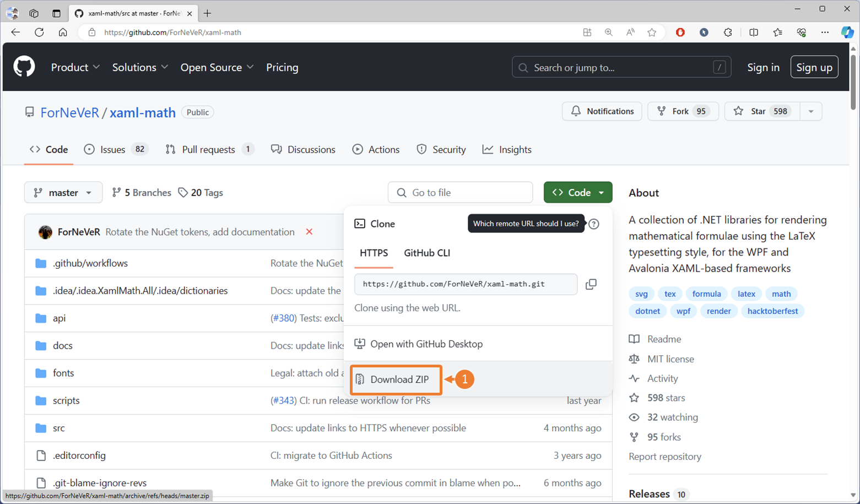Click the GitHub Octocat logo
This screenshot has width=860, height=504.
[24, 67]
